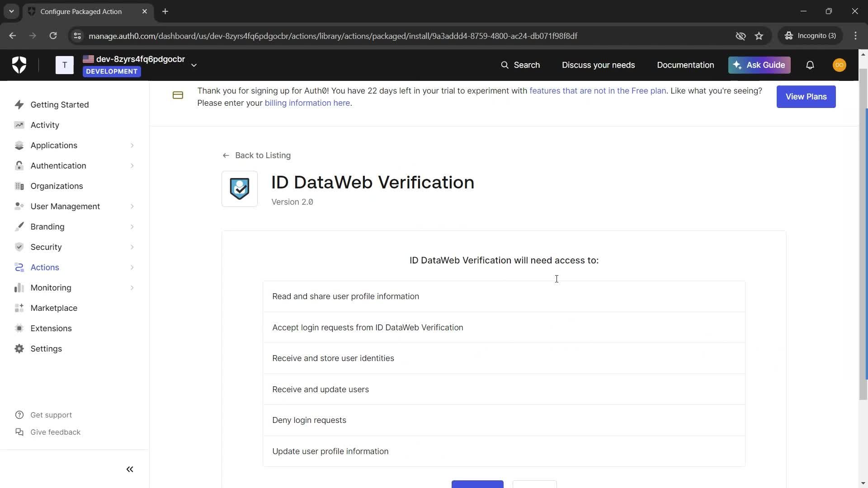Click the address bar URL
Viewport: 868px width, 488px height.
coord(333,36)
